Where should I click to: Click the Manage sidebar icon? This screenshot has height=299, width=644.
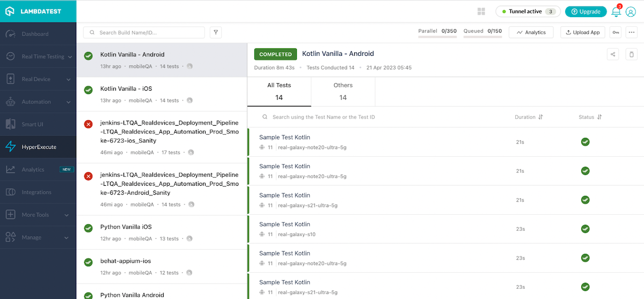point(10,237)
